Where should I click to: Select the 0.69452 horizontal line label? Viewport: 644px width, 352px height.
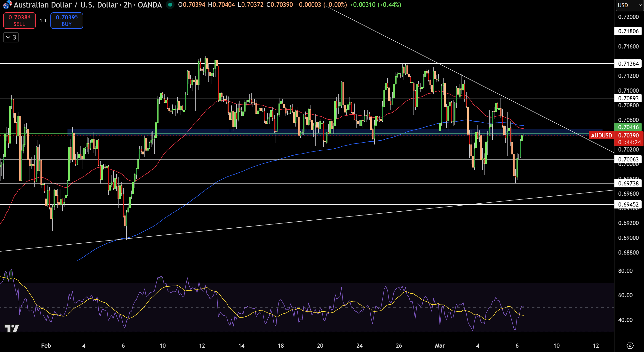pyautogui.click(x=628, y=204)
